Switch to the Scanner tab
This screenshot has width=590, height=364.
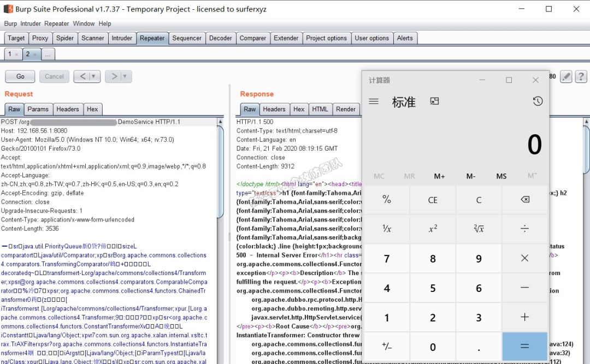[92, 38]
